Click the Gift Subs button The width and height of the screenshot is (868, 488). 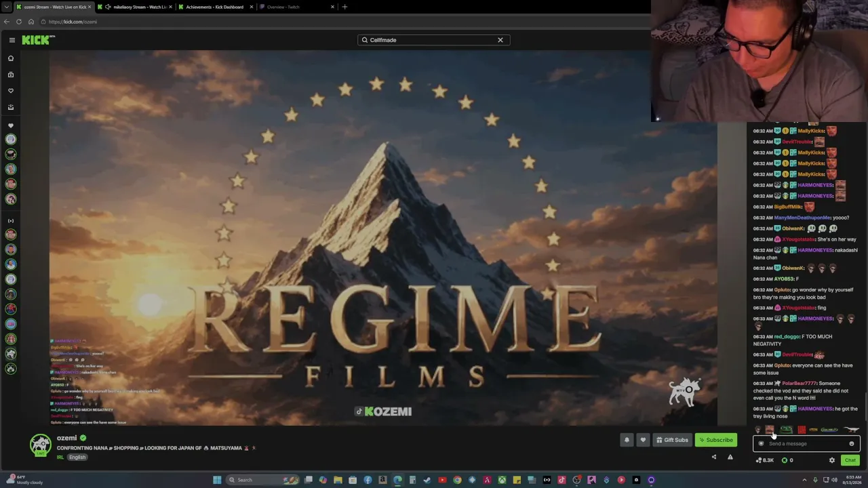point(673,440)
